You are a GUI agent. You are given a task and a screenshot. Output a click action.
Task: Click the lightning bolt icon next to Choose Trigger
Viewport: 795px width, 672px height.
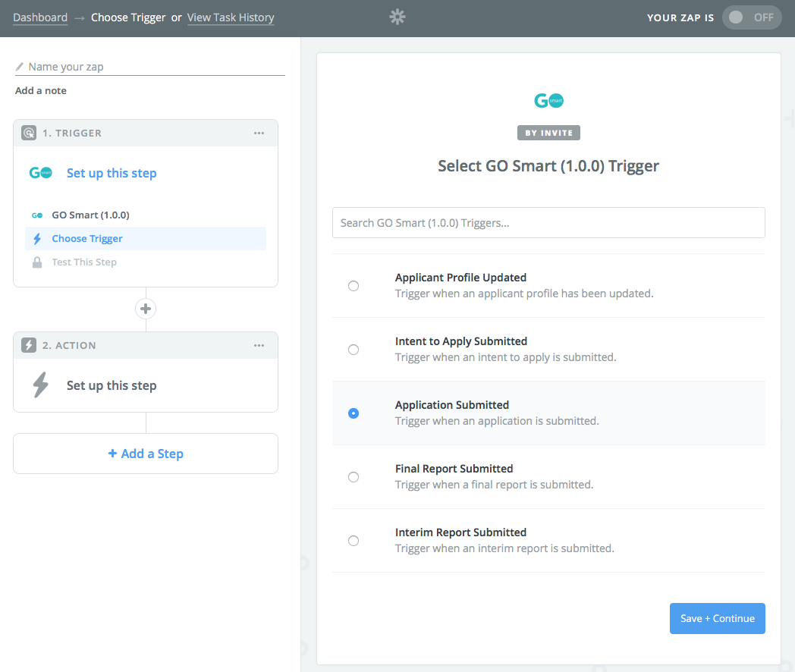pyautogui.click(x=37, y=239)
